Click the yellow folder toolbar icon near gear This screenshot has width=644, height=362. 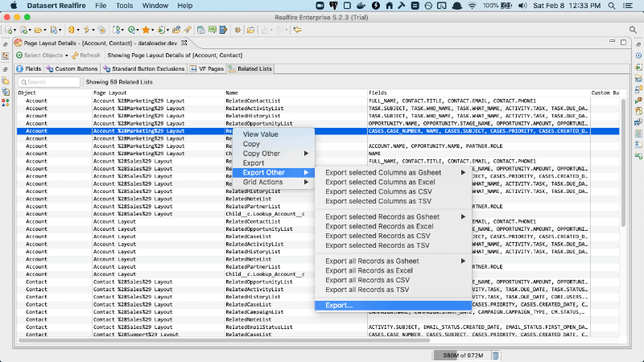tap(250, 30)
